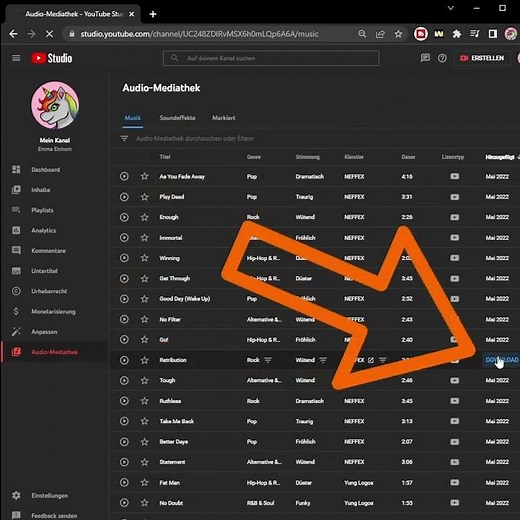Play the track Immortal
Viewport: 520px width, 520px height.
[124, 237]
